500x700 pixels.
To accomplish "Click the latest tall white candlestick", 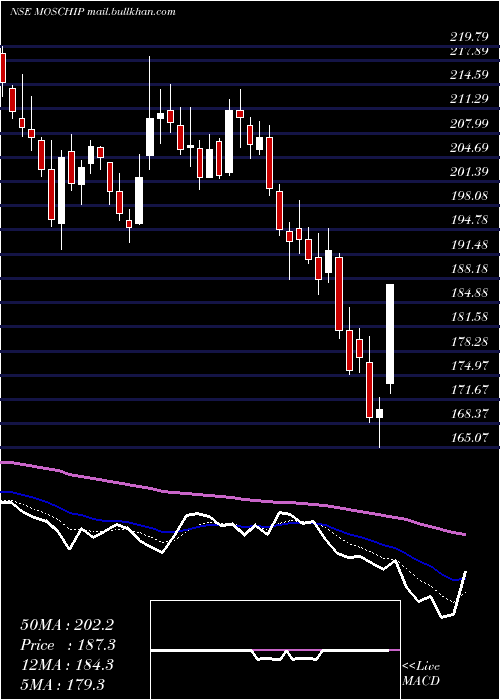I will pos(390,333).
